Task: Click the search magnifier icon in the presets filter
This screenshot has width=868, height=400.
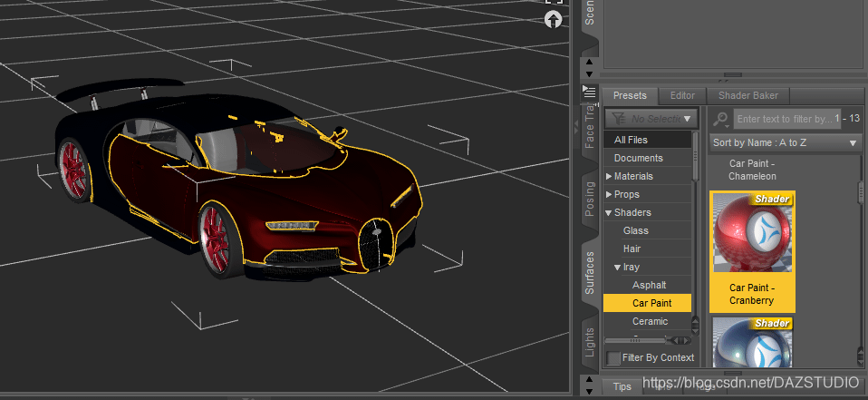Action: pos(720,119)
